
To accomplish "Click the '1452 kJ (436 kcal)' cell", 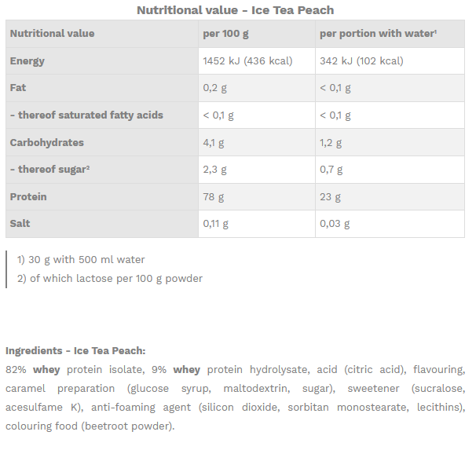I will pos(247,61).
